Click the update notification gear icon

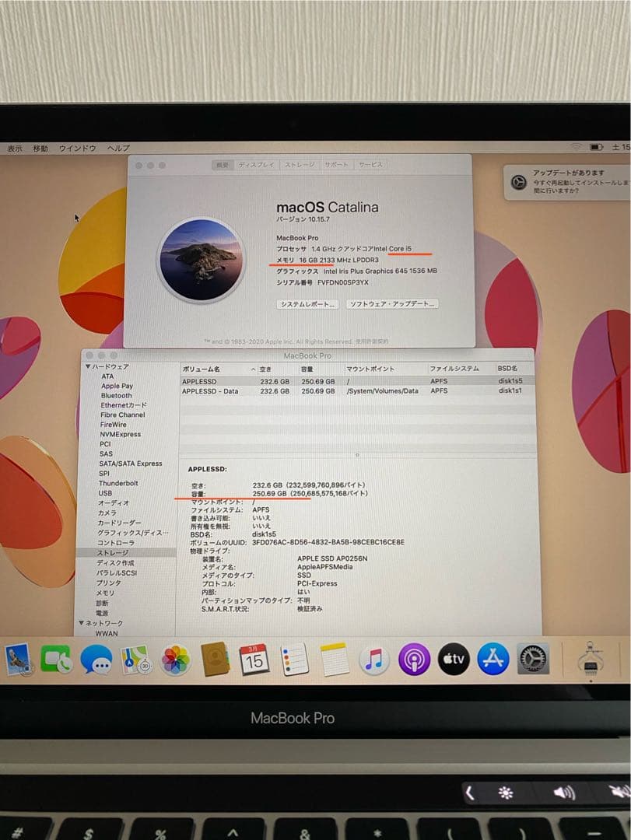518,182
